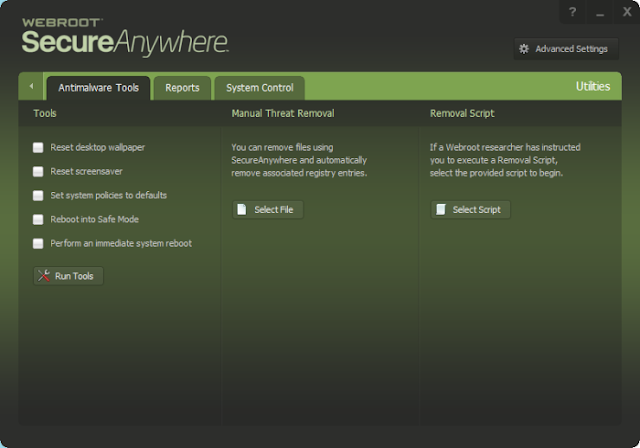Click the back arrow left of the tabs
The image size is (640, 448).
click(x=31, y=86)
